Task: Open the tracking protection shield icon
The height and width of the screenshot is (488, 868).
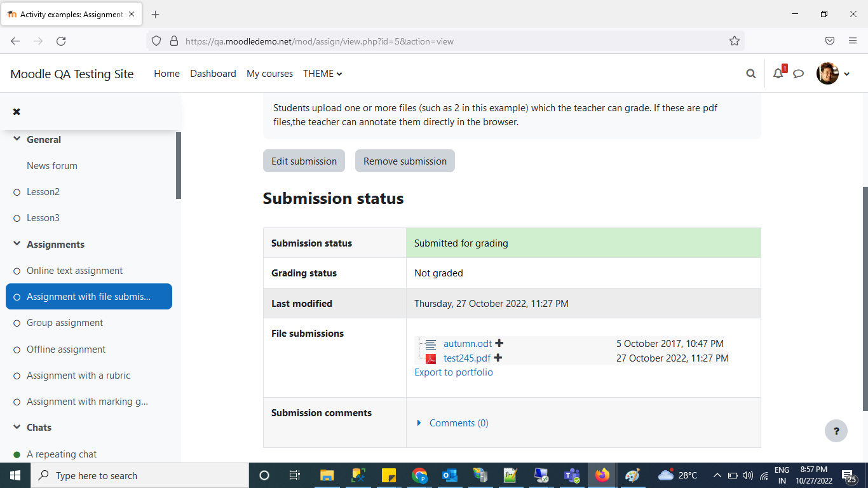Action: [156, 41]
